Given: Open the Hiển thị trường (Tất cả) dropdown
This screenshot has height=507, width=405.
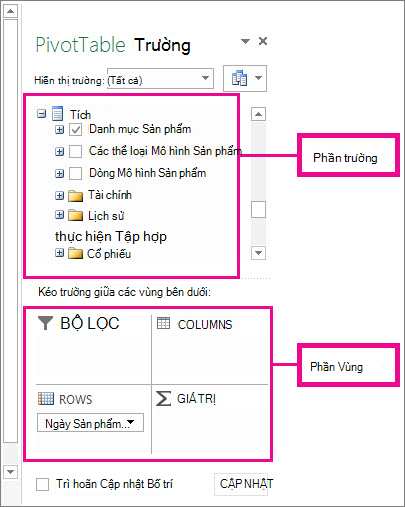Looking at the screenshot, I should tap(160, 79).
